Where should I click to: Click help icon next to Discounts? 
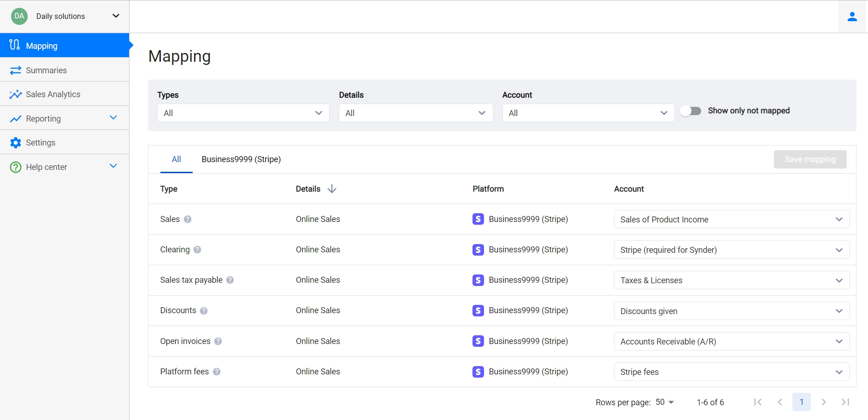point(204,311)
